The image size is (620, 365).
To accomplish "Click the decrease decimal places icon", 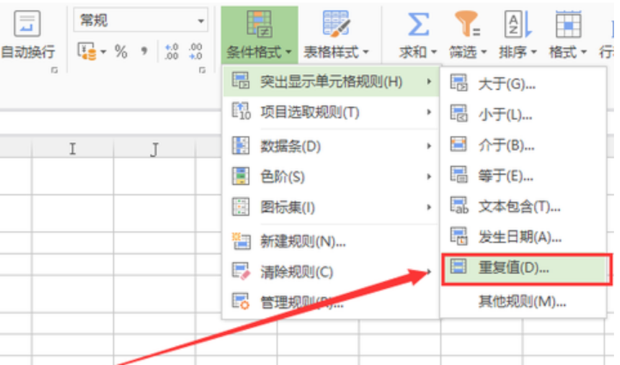I will [x=196, y=51].
